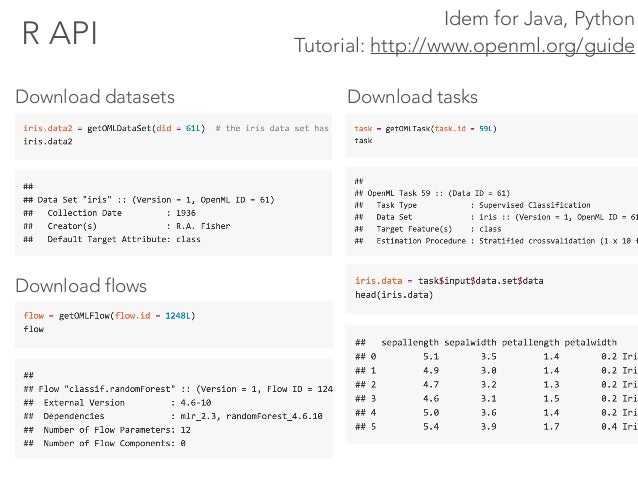Select the 'R API' slide title
This screenshot has height=479, width=638.
(x=60, y=33)
